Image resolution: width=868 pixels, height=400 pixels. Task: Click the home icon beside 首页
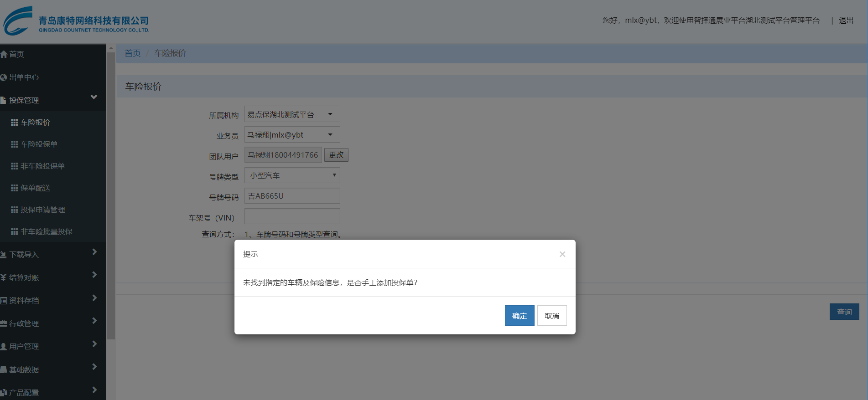(4, 54)
